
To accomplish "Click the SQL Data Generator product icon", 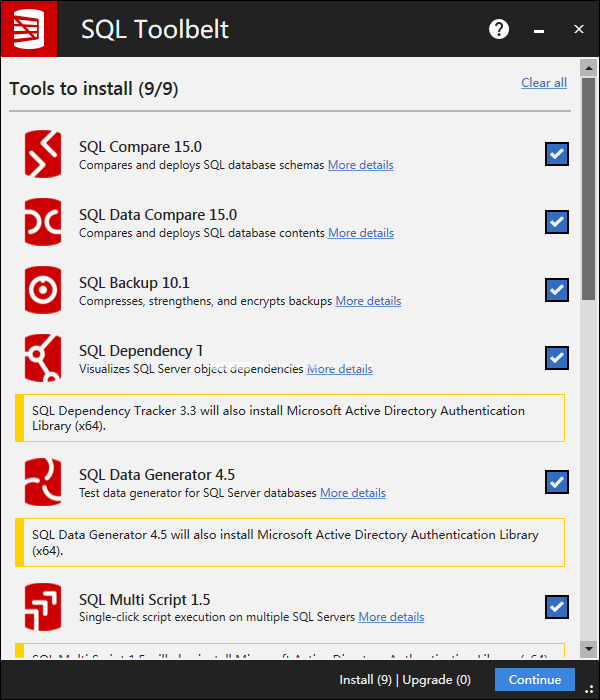I will [43, 482].
